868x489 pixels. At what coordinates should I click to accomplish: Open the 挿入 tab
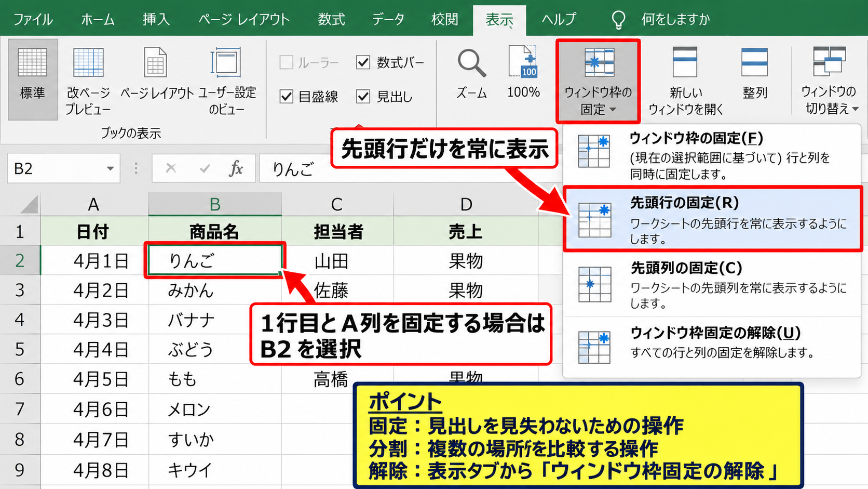pos(156,20)
